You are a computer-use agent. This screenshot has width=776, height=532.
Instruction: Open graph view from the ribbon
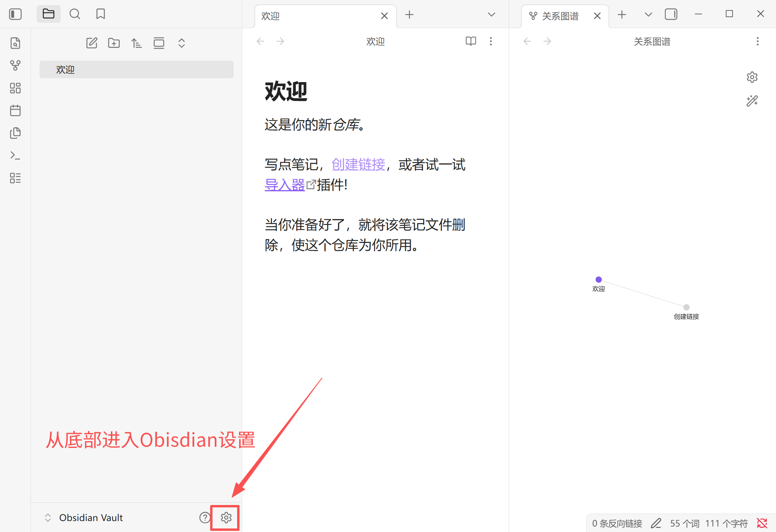point(15,65)
